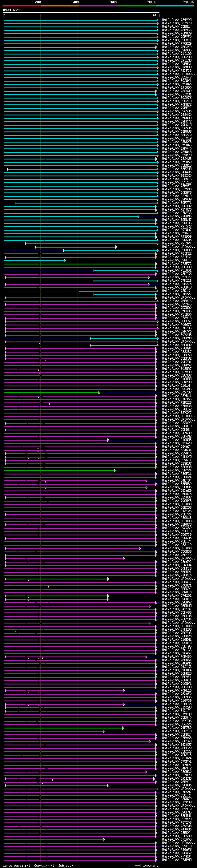This screenshot has width=197, height=868.
Task: Click the label UniRef100_A7F068
Action: tap(177, 738)
